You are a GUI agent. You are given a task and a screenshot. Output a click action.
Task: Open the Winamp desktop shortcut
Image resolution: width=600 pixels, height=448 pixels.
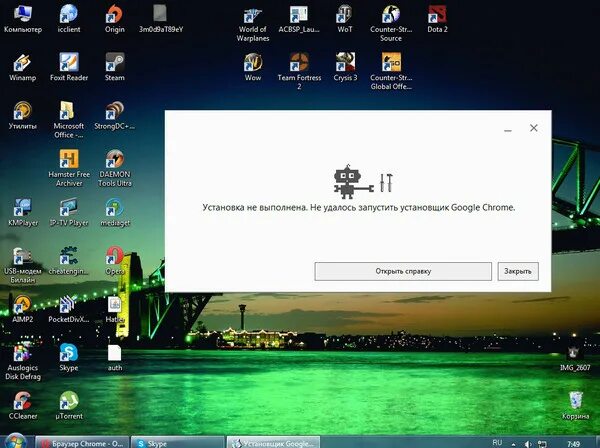click(23, 67)
